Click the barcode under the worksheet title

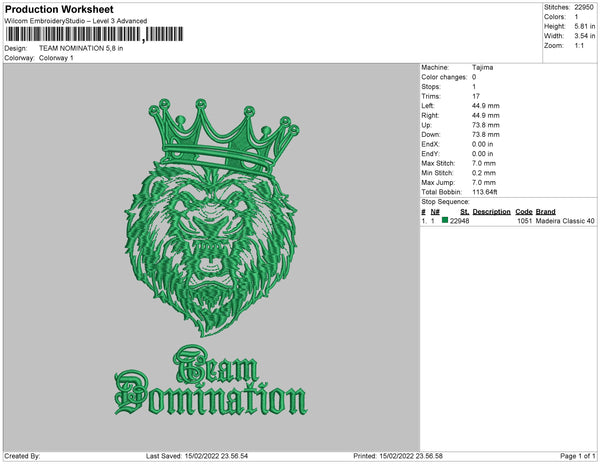pos(94,34)
